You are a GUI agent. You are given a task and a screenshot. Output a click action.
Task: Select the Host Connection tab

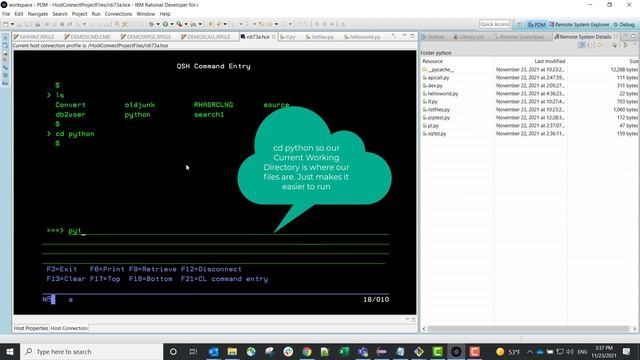tap(69, 328)
